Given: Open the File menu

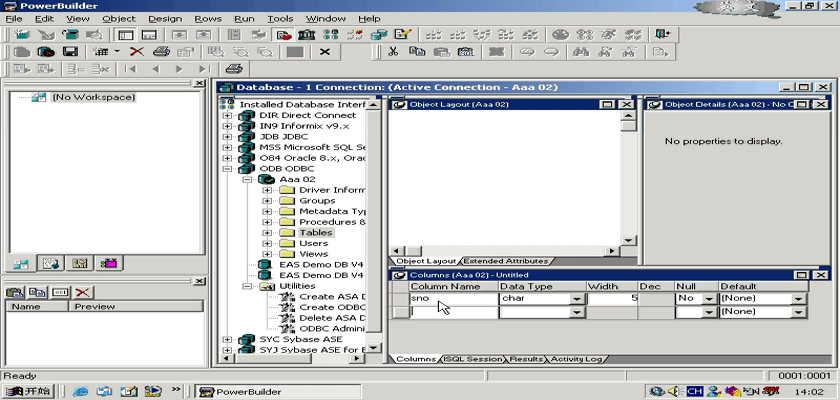Looking at the screenshot, I should coord(14,19).
